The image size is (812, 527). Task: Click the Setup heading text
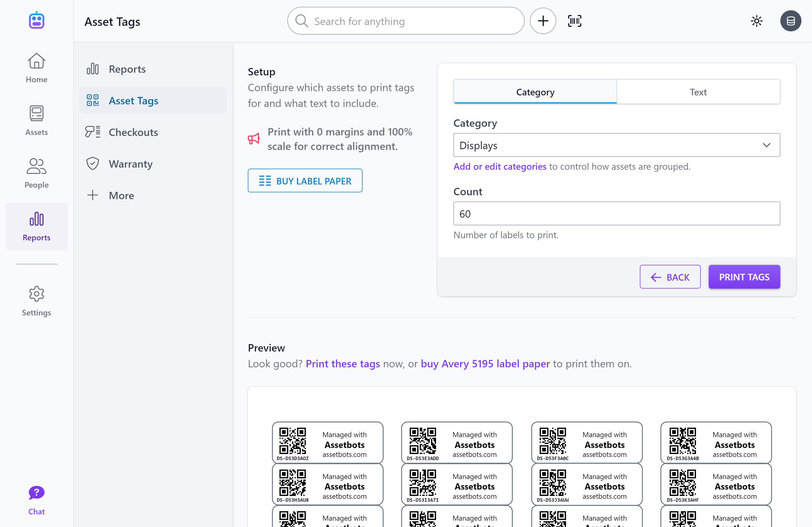(261, 72)
